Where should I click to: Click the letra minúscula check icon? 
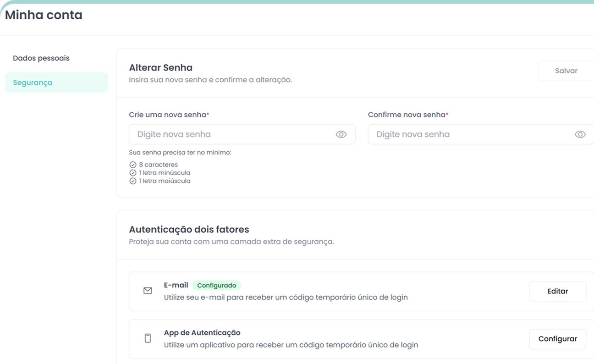pos(133,173)
